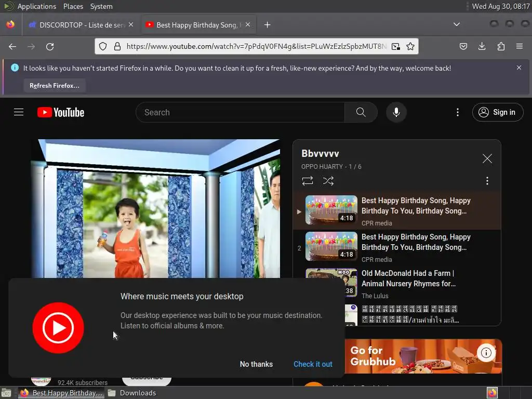The image size is (532, 399).
Task: Open the Grubhub ad info icon
Action: 486,353
